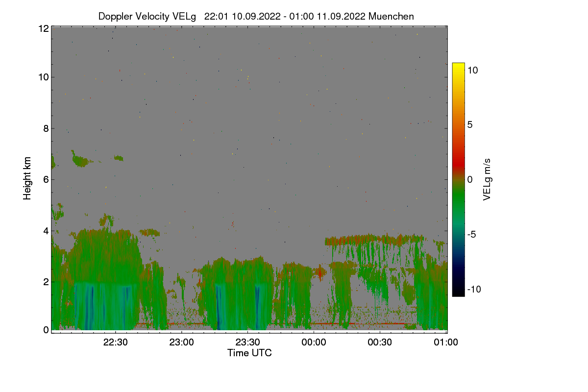Click the colorbar tick label 5

click(x=469, y=124)
